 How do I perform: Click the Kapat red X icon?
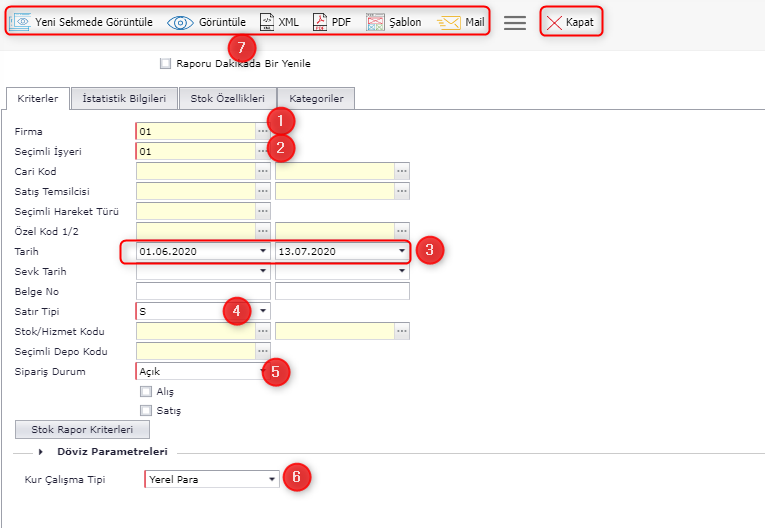pos(554,22)
